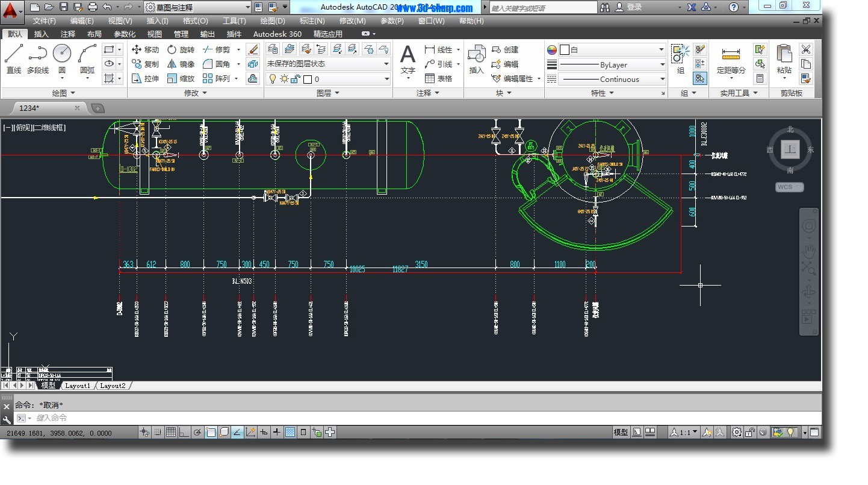The image size is (868, 485).
Task: Toggle layer 0 on/off lightbulb
Action: click(272, 79)
